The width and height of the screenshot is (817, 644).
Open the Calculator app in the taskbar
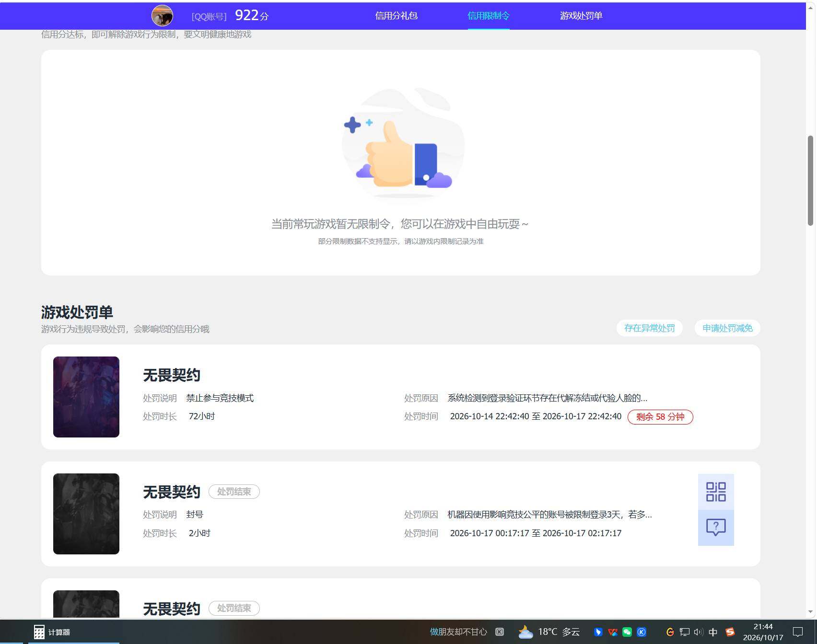52,632
